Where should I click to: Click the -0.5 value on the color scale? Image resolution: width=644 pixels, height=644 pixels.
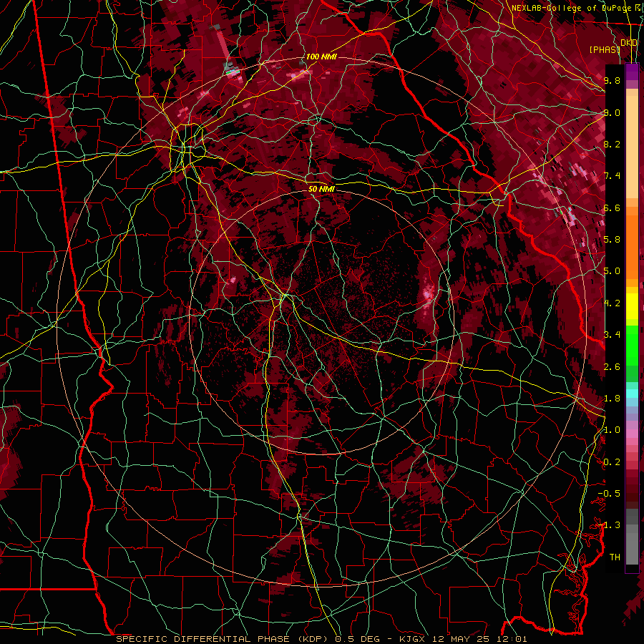coord(610,494)
